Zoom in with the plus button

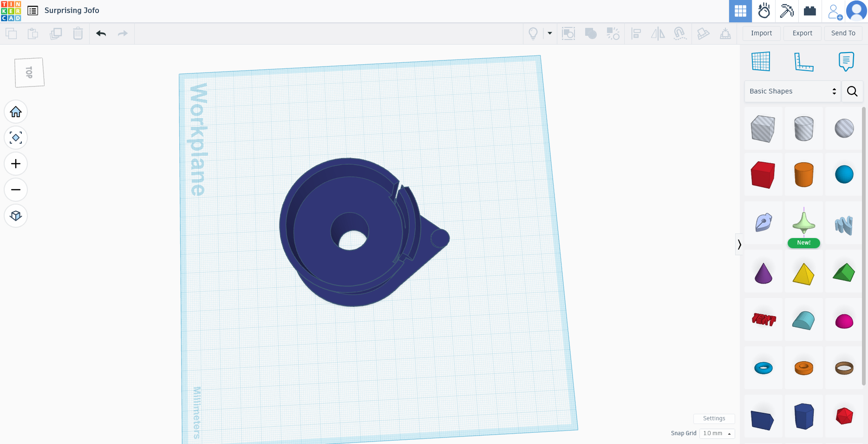coord(16,164)
